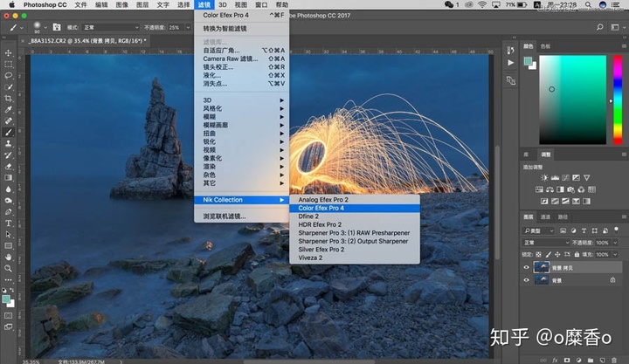
Task: Toggle lock all padlock icon
Action: point(577,255)
